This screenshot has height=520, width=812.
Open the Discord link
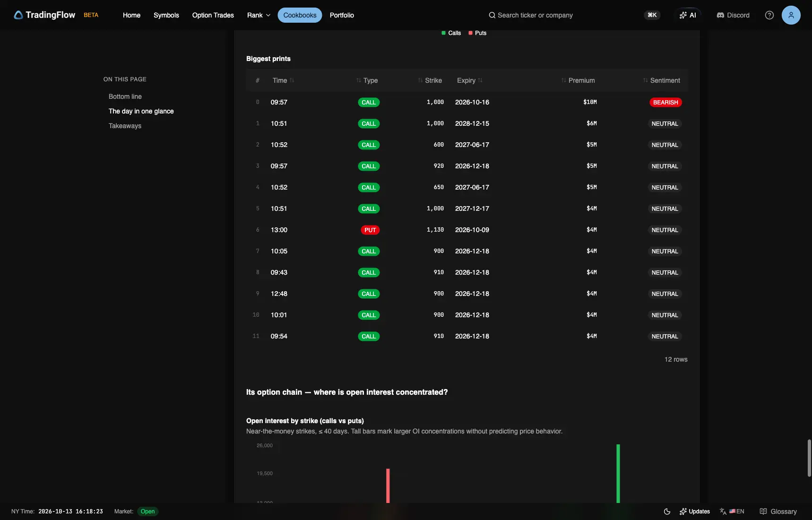(733, 15)
